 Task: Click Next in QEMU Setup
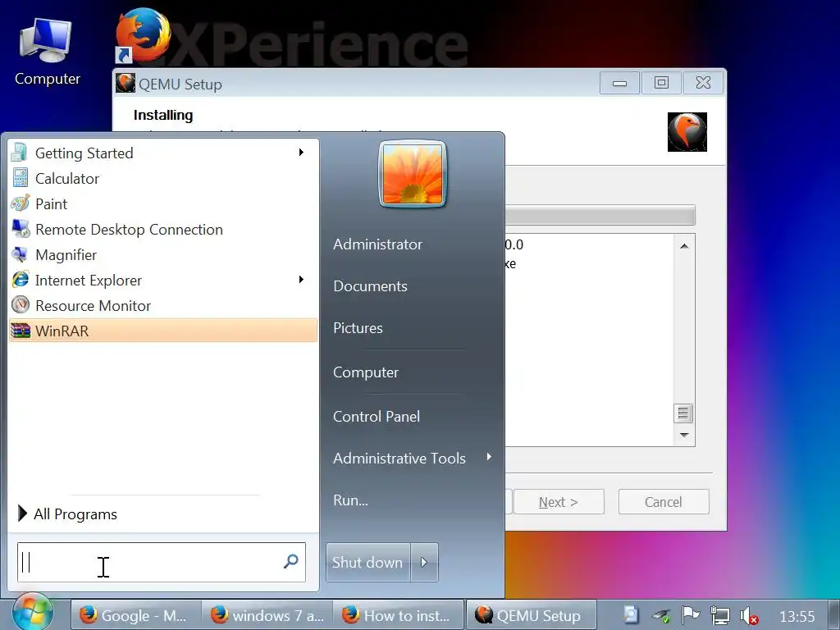point(559,502)
